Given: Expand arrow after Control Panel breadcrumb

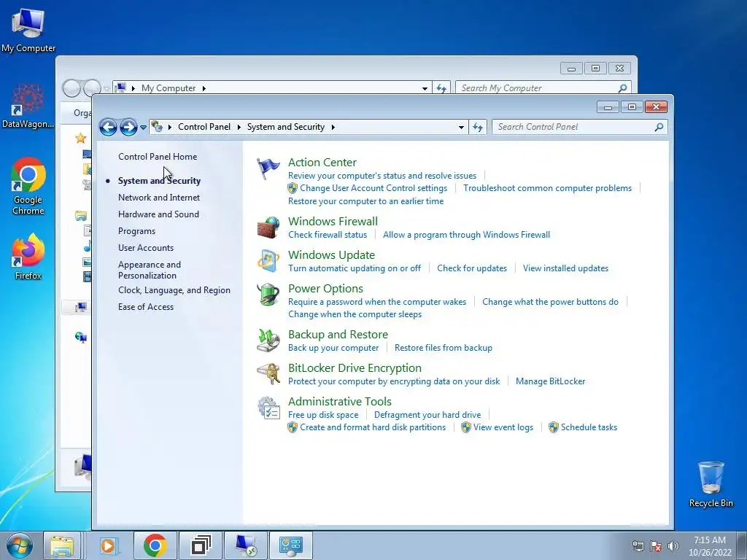Looking at the screenshot, I should [x=239, y=127].
